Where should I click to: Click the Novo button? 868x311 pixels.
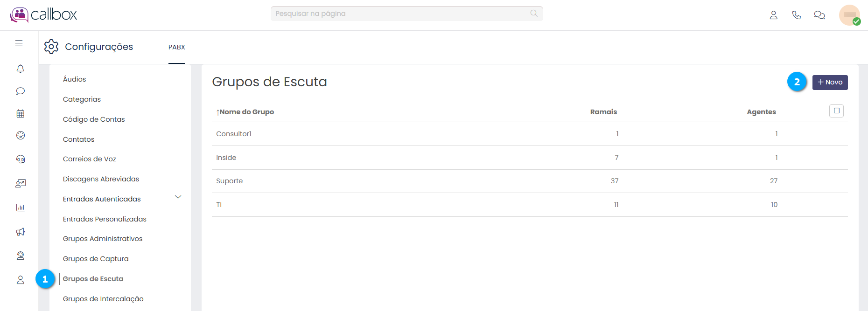coord(830,82)
